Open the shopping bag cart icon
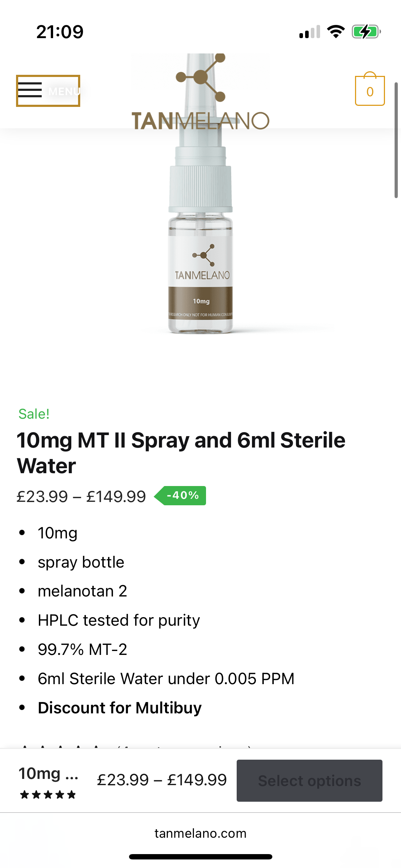401x868 pixels. pyautogui.click(x=370, y=91)
